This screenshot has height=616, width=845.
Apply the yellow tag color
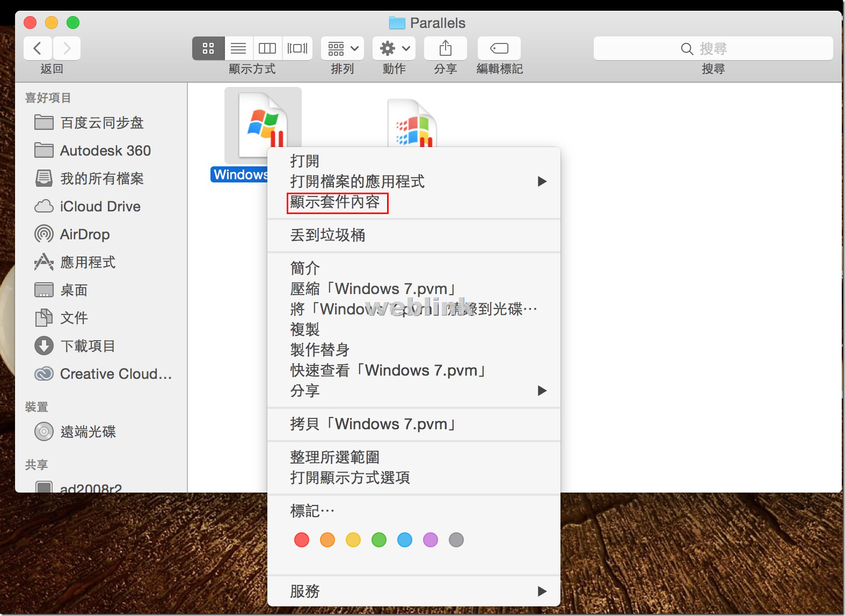pos(353,540)
